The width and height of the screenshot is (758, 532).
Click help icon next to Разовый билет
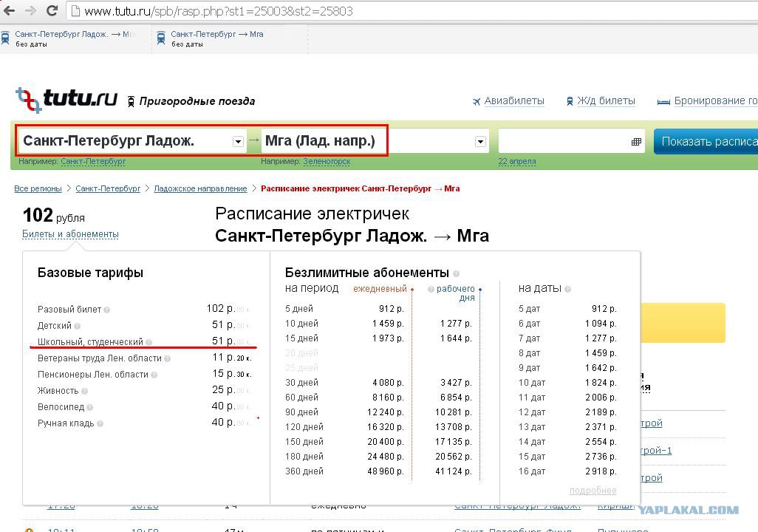pos(107,310)
